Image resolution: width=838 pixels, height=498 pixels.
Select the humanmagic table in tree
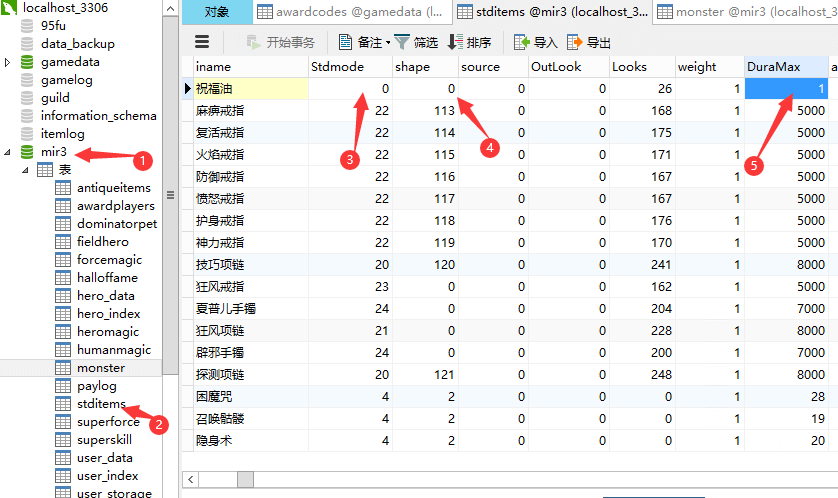[113, 350]
